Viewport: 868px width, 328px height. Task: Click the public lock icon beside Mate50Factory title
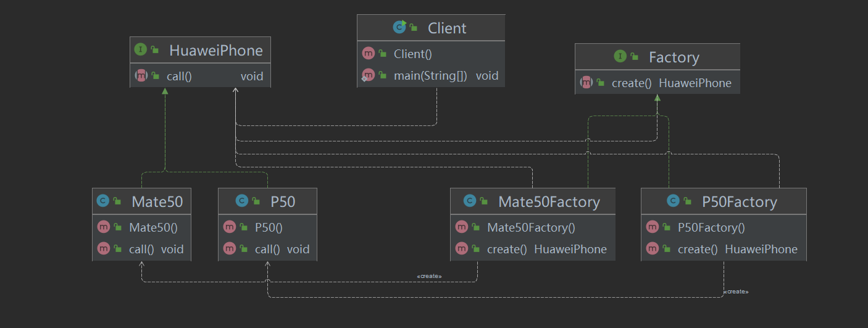click(484, 201)
